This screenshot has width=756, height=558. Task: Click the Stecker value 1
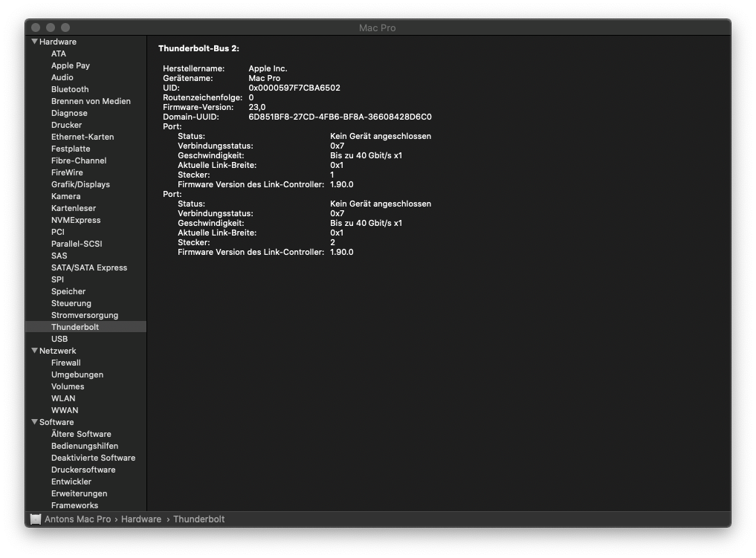click(x=332, y=175)
